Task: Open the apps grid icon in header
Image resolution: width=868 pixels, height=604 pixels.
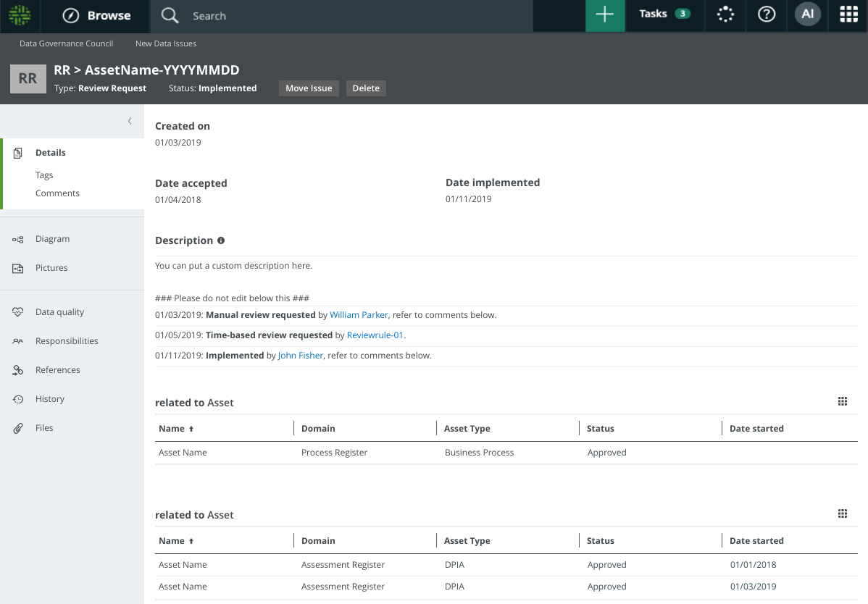Action: point(848,15)
